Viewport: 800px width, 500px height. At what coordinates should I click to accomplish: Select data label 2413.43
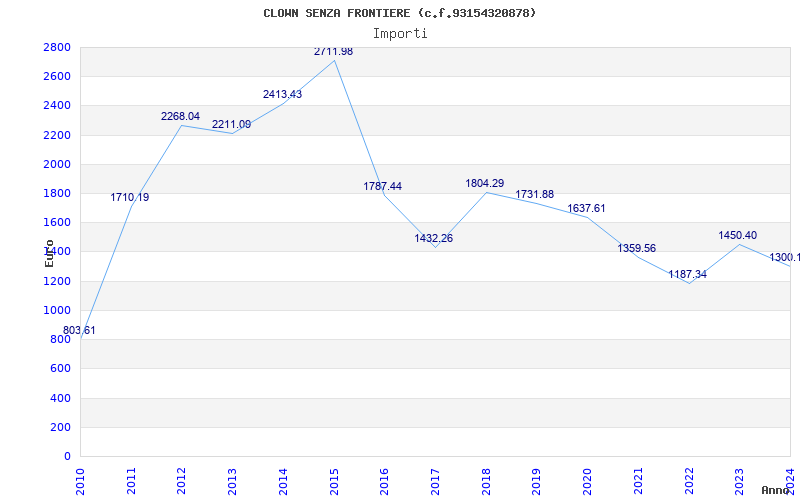click(282, 94)
